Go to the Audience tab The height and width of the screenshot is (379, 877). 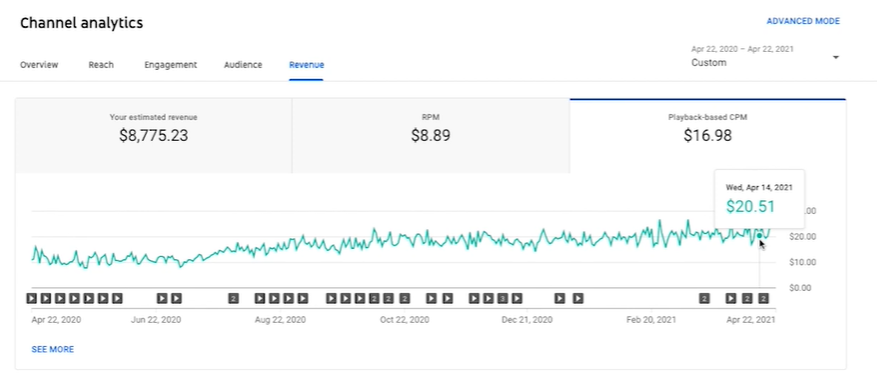[x=243, y=65]
